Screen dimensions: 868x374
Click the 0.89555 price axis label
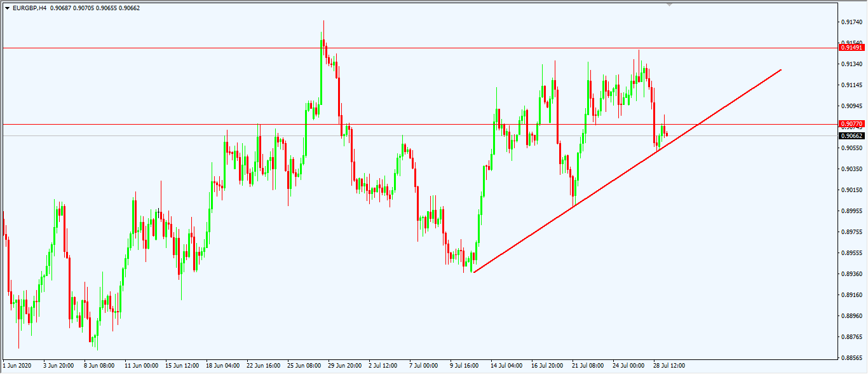click(x=851, y=253)
